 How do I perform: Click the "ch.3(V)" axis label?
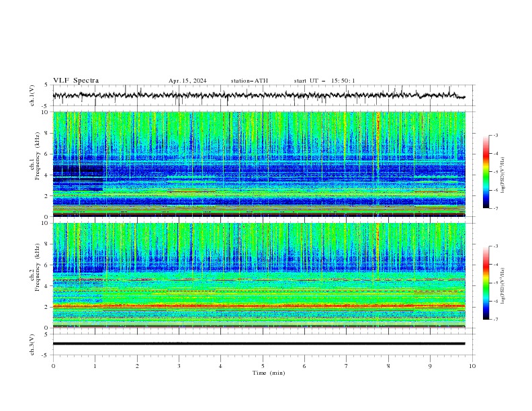point(32,345)
